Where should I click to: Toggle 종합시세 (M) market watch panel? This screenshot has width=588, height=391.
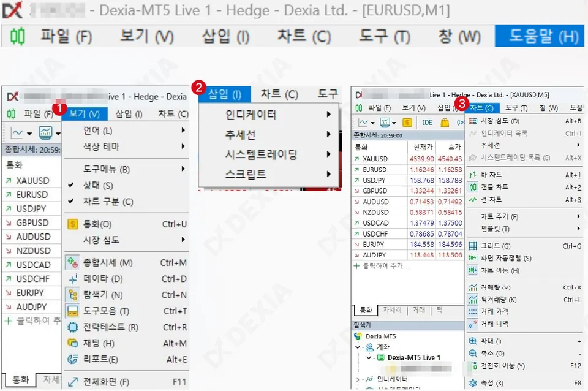tap(126, 263)
